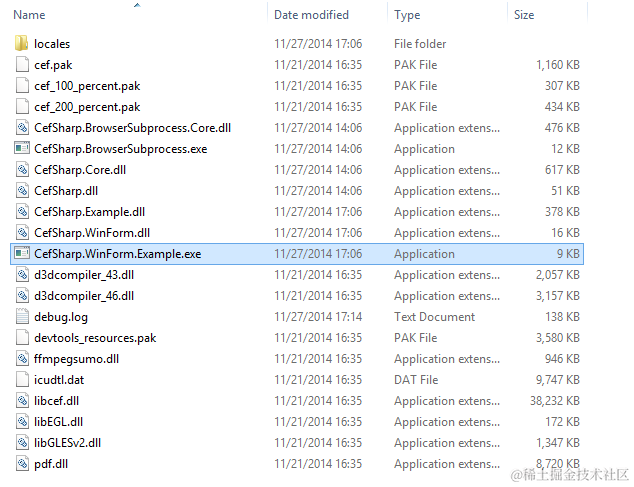The image size is (634, 487).
Task: Select the CefSharp.dll file name
Action: [66, 191]
